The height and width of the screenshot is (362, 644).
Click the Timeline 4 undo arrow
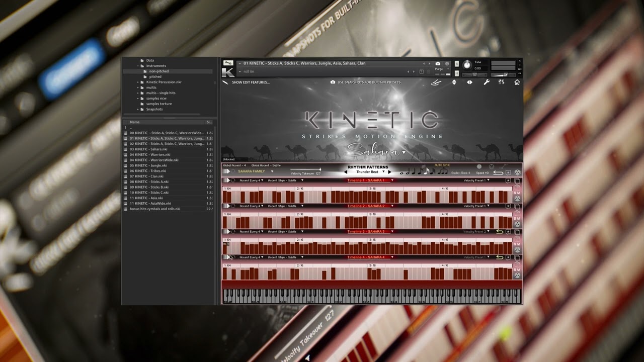pyautogui.click(x=500, y=257)
